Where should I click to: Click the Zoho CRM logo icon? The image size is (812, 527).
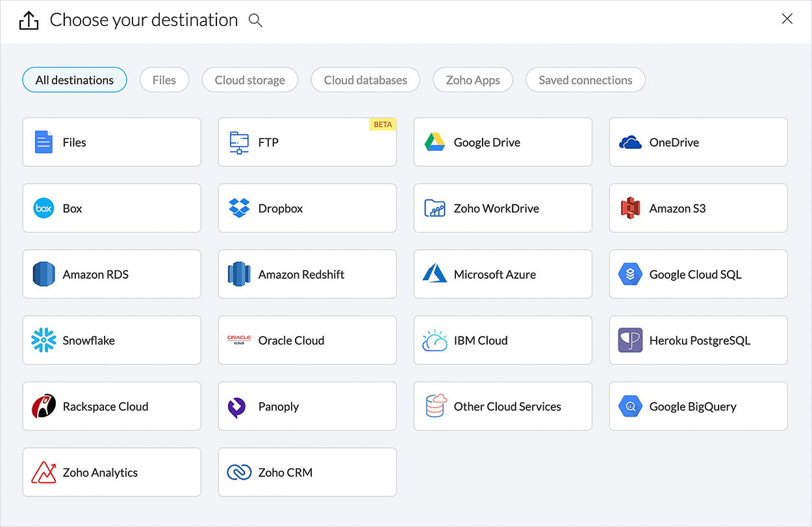(239, 472)
